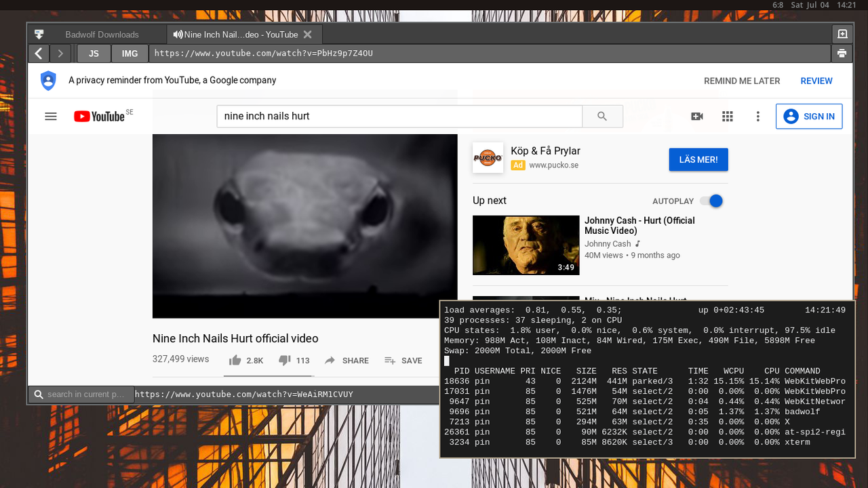Click the Nine Inch Nails video player
This screenshot has height=488, width=868.
pyautogui.click(x=305, y=226)
